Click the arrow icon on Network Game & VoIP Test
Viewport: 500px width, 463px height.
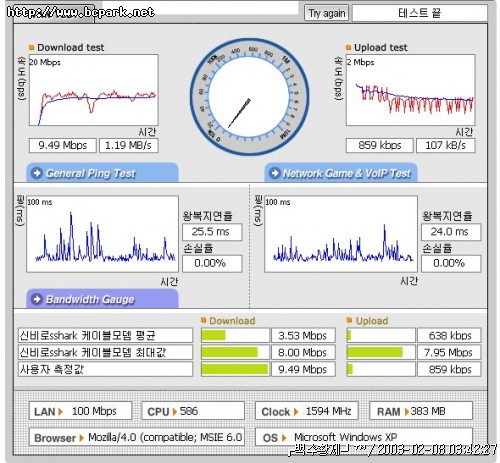click(275, 173)
